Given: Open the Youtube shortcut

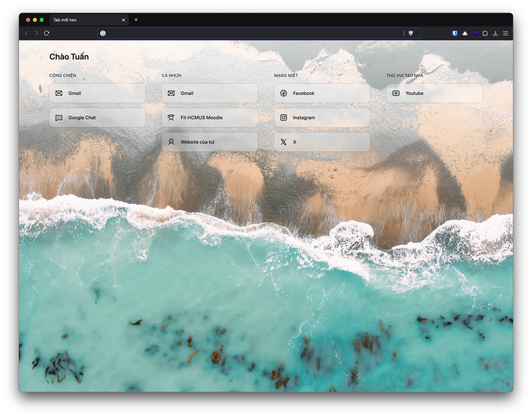Looking at the screenshot, I should [x=434, y=93].
